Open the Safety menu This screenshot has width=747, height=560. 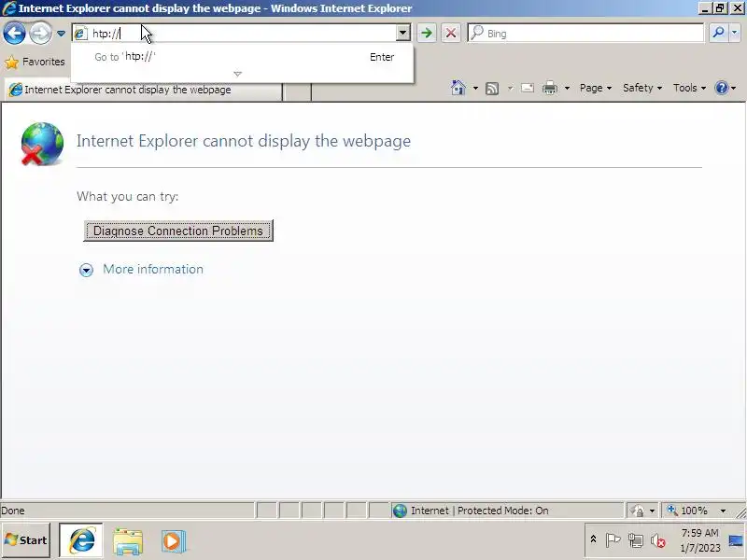(x=642, y=88)
